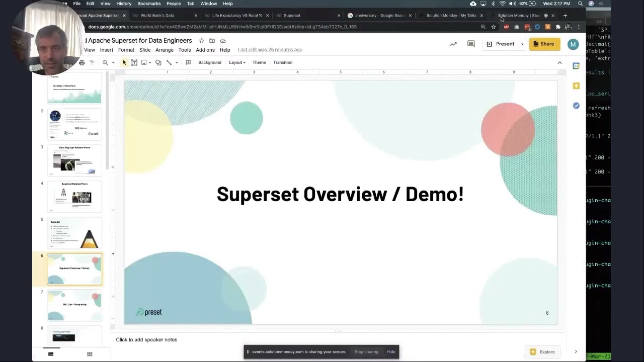Switch to World Bank's Data tab
Image resolution: width=644 pixels, height=362 pixels.
tap(164, 16)
